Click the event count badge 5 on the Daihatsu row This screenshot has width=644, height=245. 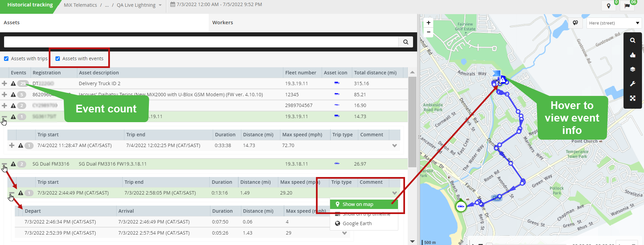[x=22, y=95]
